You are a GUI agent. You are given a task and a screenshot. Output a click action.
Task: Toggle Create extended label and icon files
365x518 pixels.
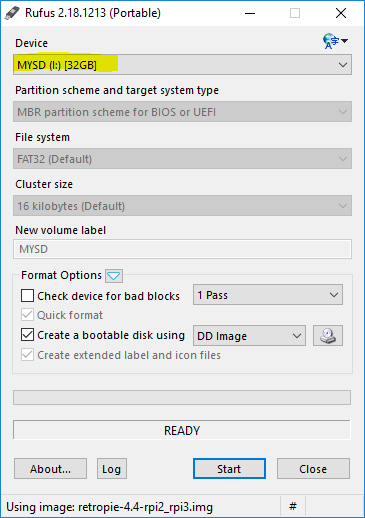[x=27, y=355]
